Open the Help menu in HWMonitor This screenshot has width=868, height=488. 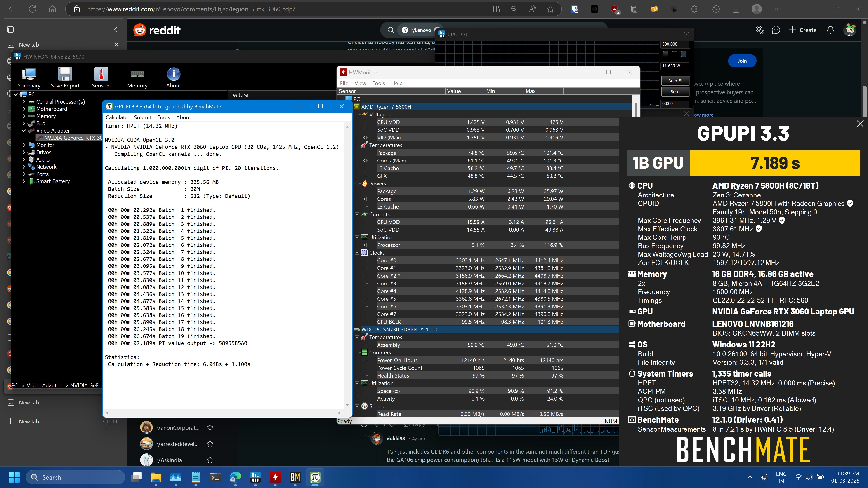coord(397,83)
